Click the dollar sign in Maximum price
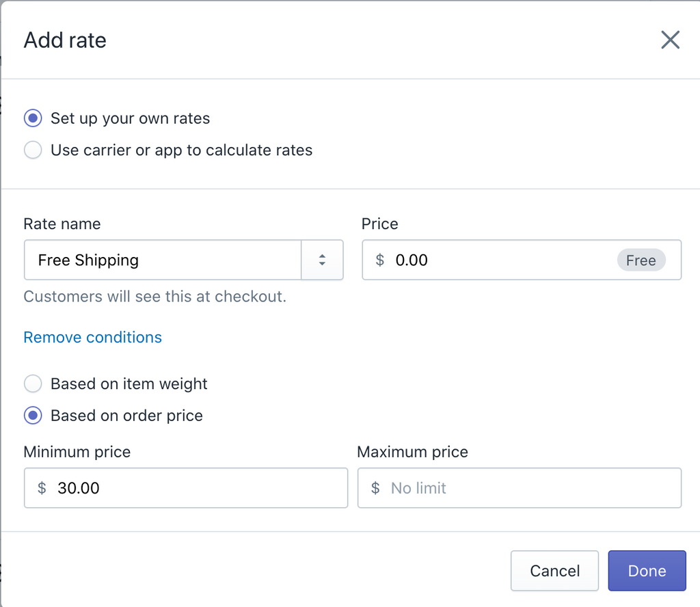The image size is (700, 607). 375,488
